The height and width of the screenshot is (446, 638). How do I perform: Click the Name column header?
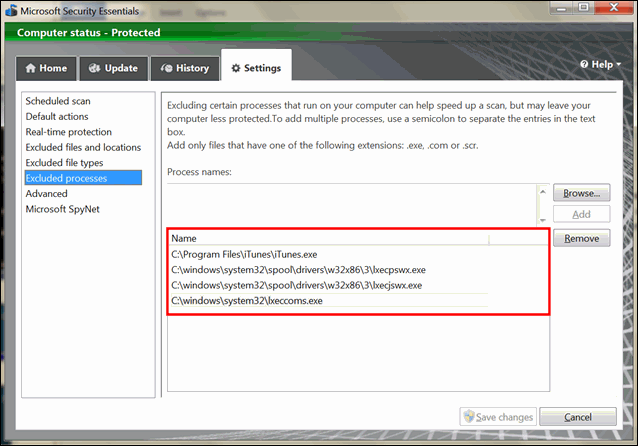330,238
